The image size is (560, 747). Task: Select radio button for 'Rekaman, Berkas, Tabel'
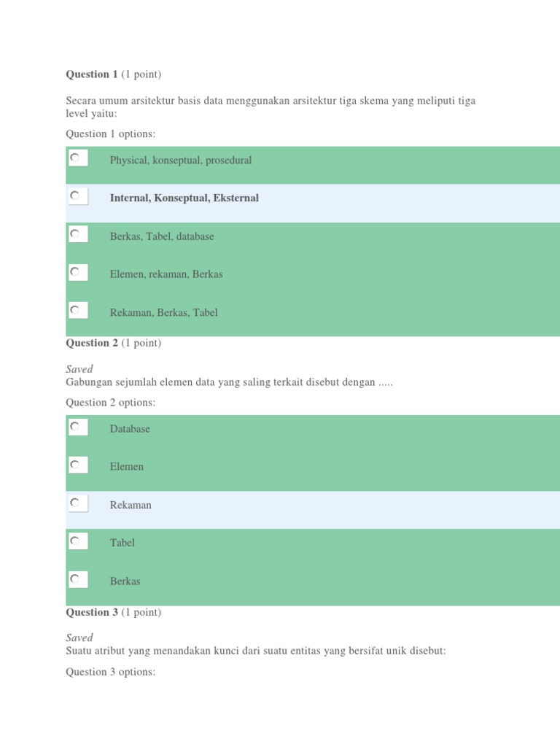tap(75, 310)
